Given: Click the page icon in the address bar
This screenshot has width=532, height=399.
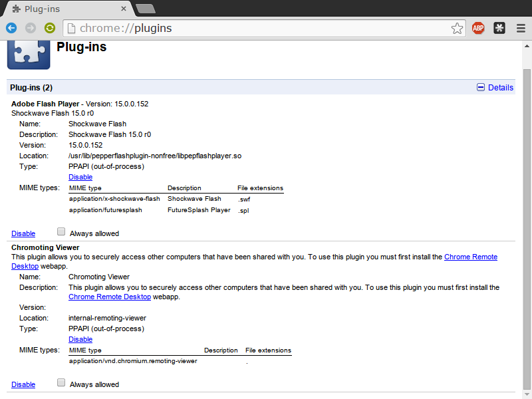Looking at the screenshot, I should click(x=71, y=28).
